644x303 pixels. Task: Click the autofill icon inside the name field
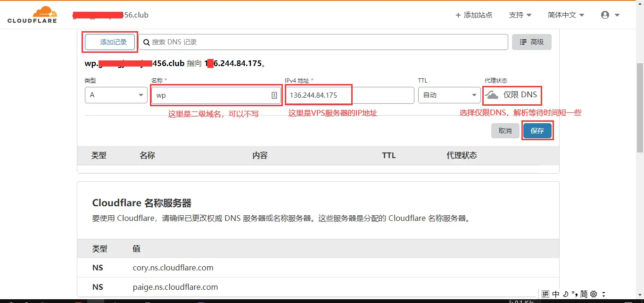tap(274, 95)
